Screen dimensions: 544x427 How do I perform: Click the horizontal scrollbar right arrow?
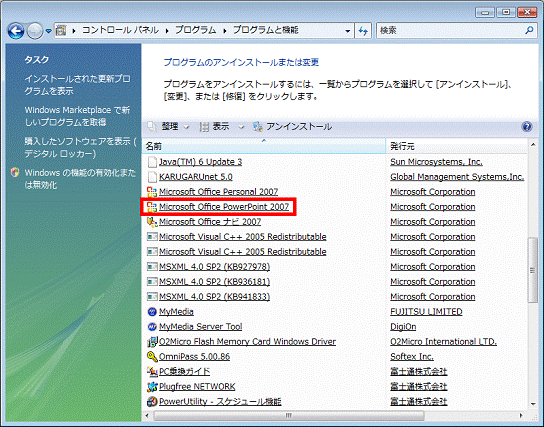tap(521, 415)
